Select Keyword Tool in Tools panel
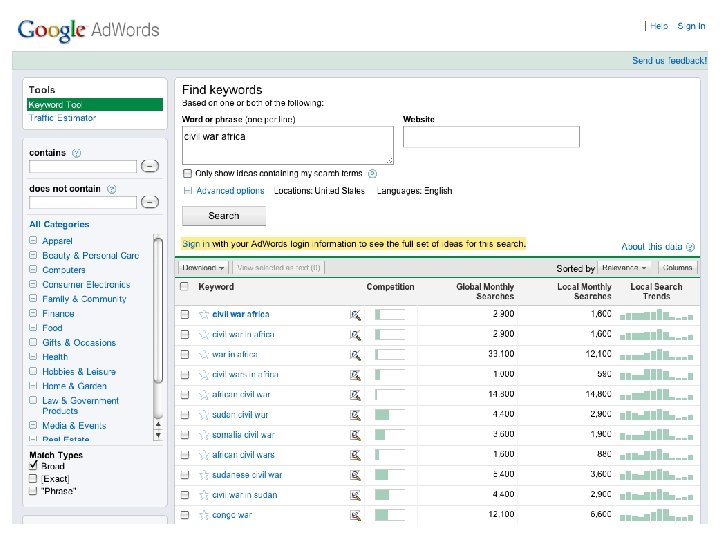 [x=56, y=104]
